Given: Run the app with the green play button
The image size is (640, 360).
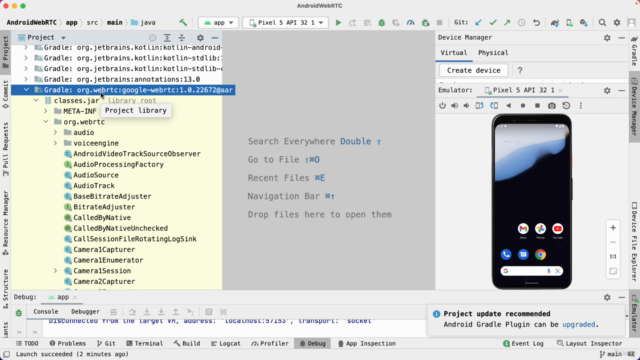Looking at the screenshot, I should pos(338,22).
